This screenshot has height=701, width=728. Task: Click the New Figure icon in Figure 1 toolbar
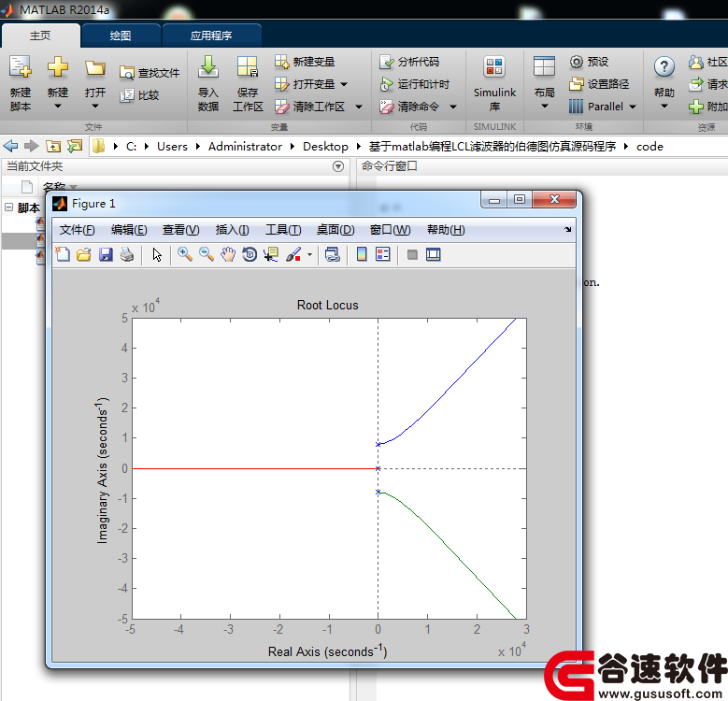click(63, 254)
